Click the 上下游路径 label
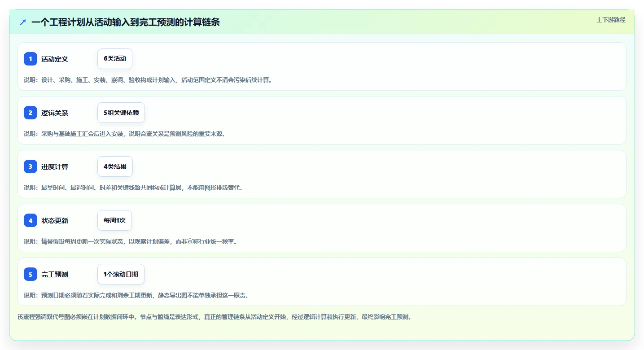 611,20
